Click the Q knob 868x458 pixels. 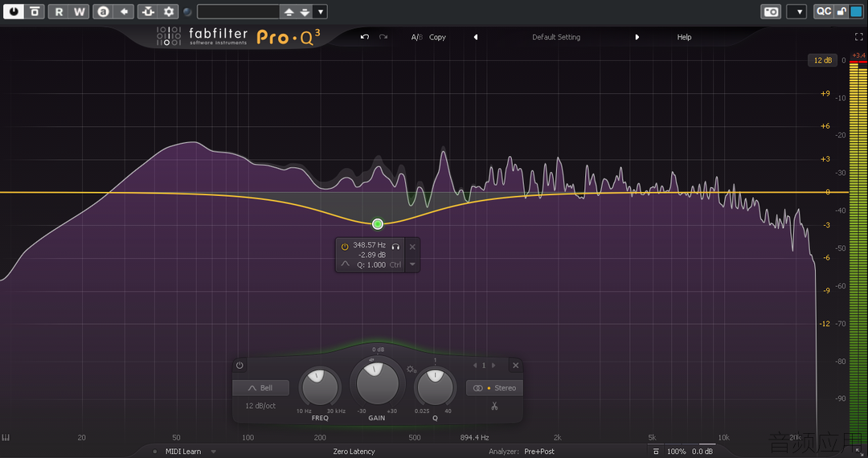pyautogui.click(x=435, y=386)
